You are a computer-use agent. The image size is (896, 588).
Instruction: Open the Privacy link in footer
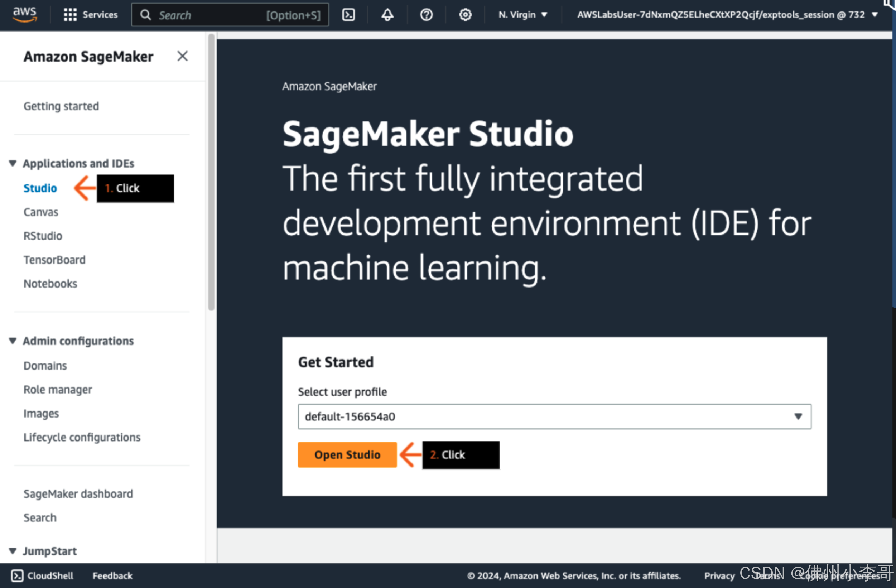click(x=719, y=575)
